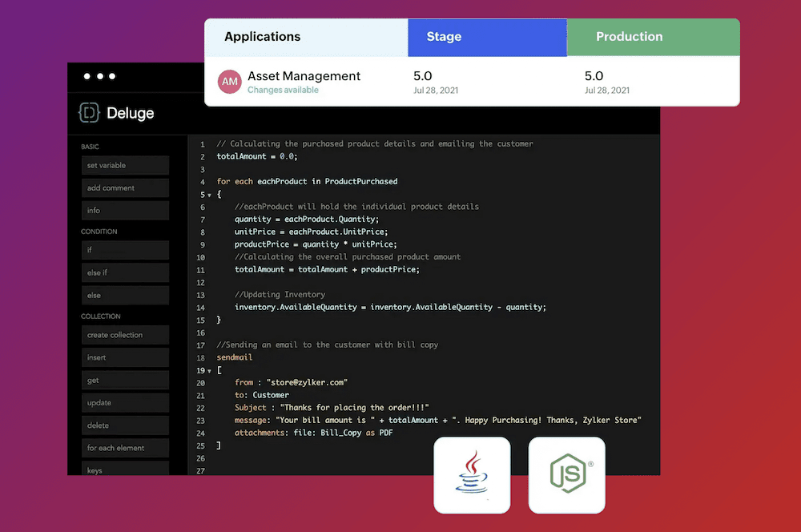The width and height of the screenshot is (801, 532).
Task: Select the 'get' collection block
Action: point(125,380)
